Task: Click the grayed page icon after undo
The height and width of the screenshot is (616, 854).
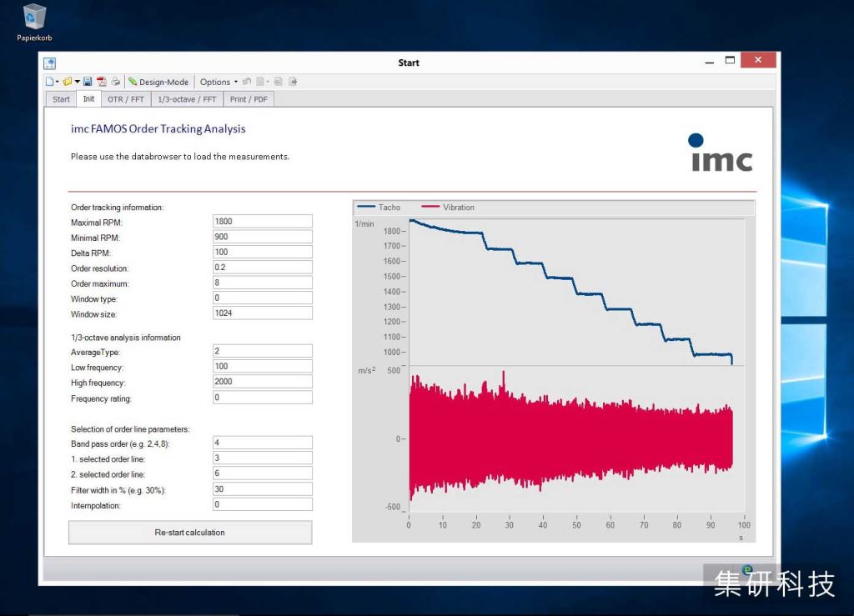Action: click(261, 82)
